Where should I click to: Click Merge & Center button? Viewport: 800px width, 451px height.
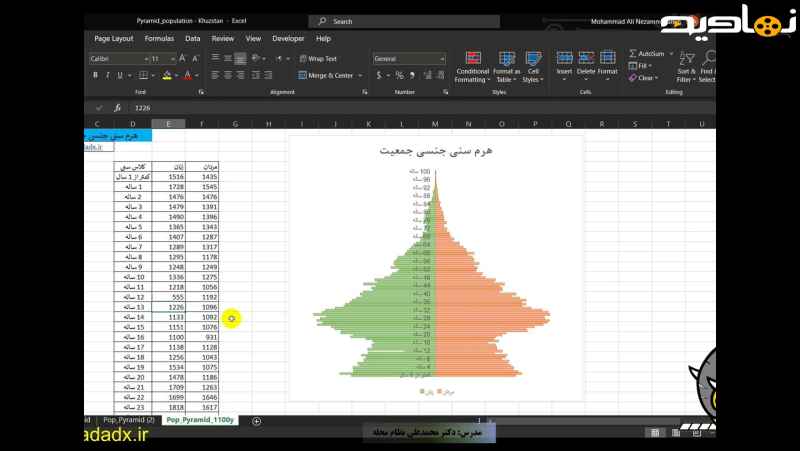(330, 75)
